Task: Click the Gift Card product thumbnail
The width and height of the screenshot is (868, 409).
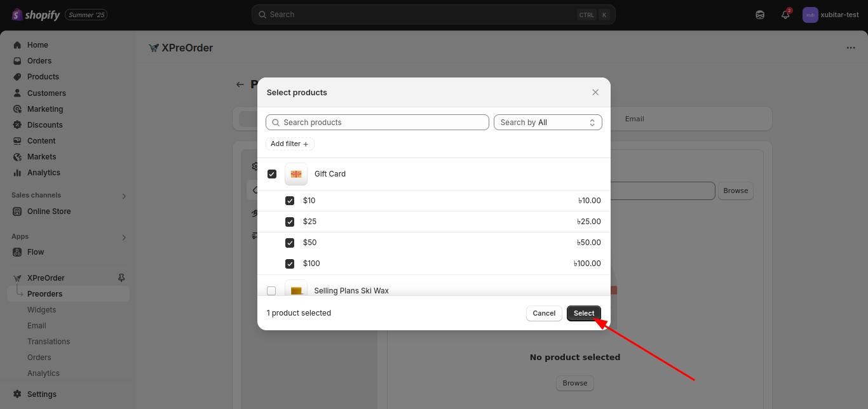Action: point(296,174)
